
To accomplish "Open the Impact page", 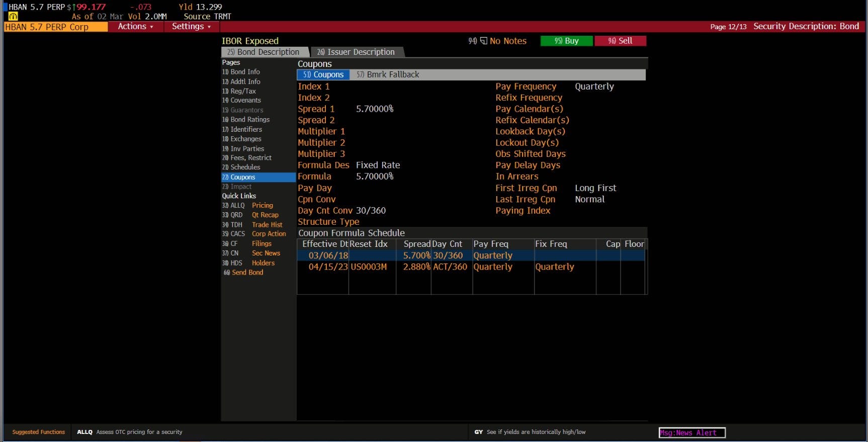I will pos(236,186).
